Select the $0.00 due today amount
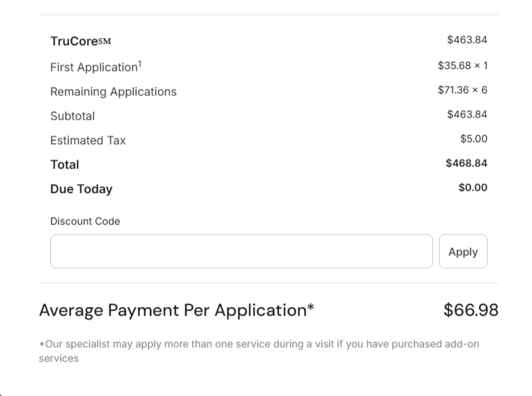Screen dimensions: 532x396 coord(472,187)
